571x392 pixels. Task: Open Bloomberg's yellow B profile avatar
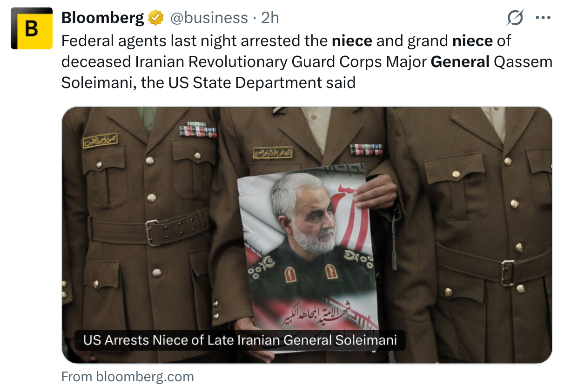tap(32, 28)
